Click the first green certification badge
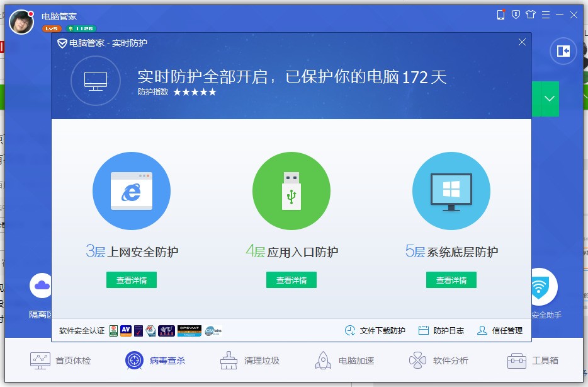 tap(113, 331)
